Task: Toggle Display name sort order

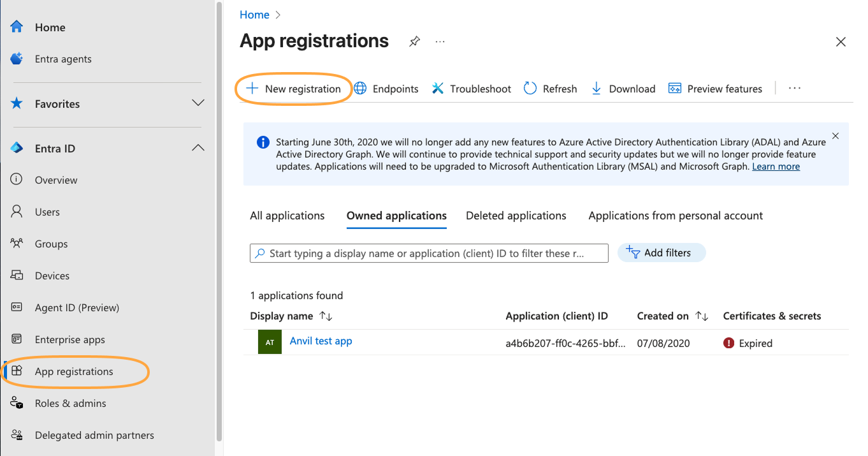Action: tap(322, 316)
